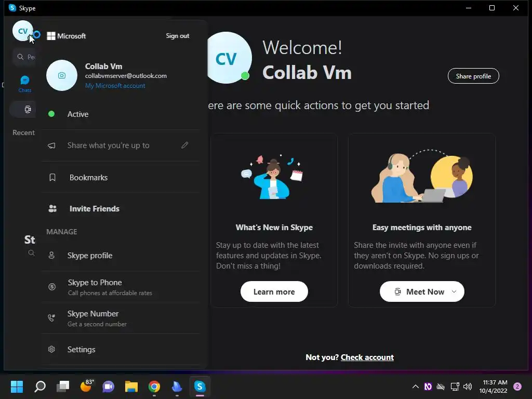This screenshot has width=532, height=399.
Task: Click the pencil edit mood icon
Action: (x=184, y=145)
